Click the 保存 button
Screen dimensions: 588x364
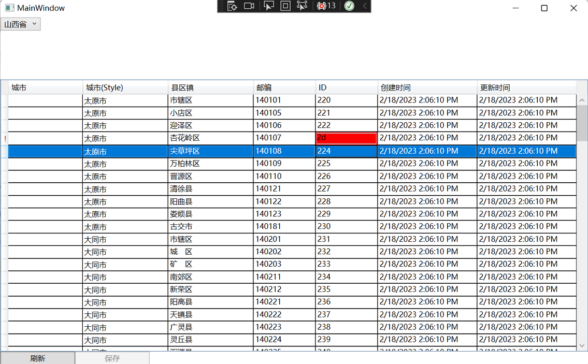[x=112, y=358]
